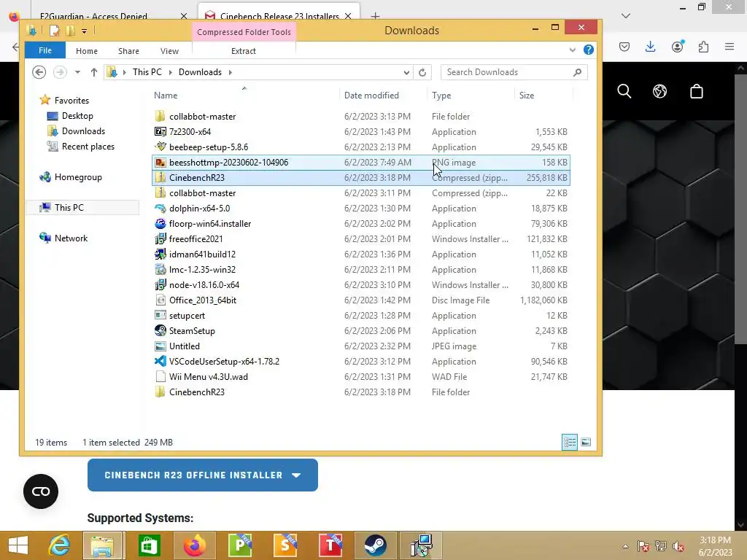The image size is (747, 560).
Task: Select the freeoffice2021 installer icon
Action: click(x=160, y=238)
